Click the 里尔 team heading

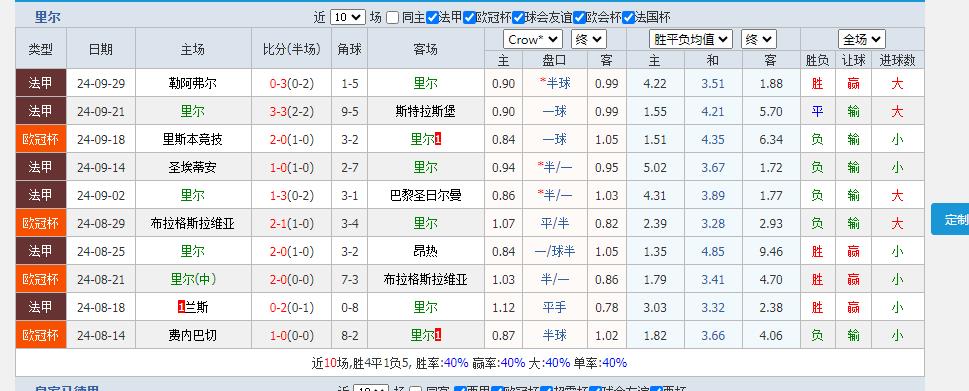tap(47, 17)
